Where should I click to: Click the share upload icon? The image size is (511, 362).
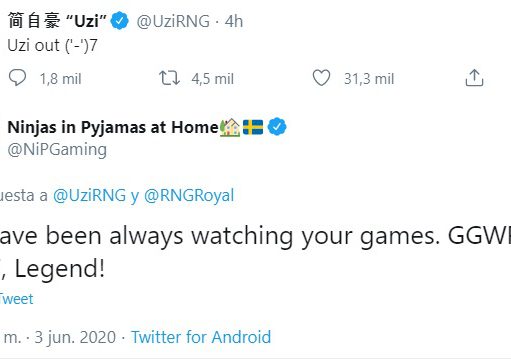474,78
